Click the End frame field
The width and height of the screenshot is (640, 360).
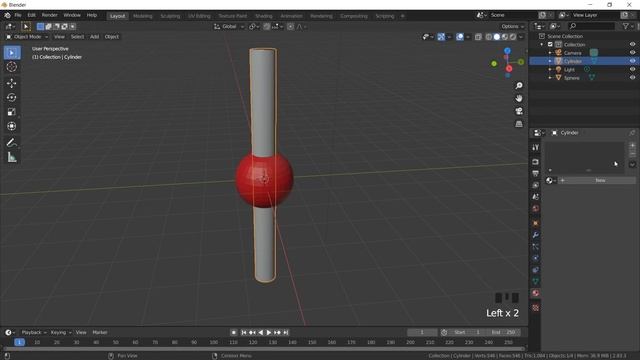tap(504, 333)
